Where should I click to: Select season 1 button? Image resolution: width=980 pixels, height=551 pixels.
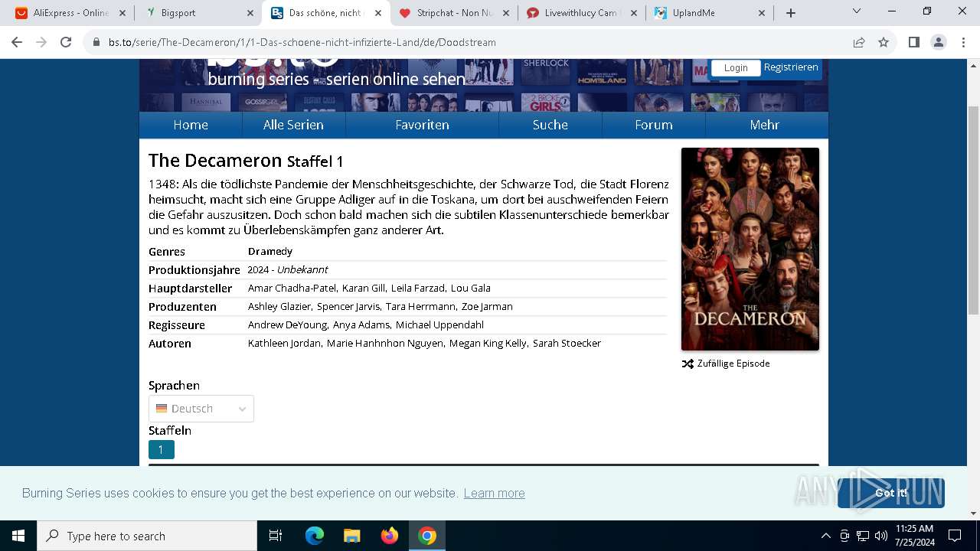click(162, 450)
